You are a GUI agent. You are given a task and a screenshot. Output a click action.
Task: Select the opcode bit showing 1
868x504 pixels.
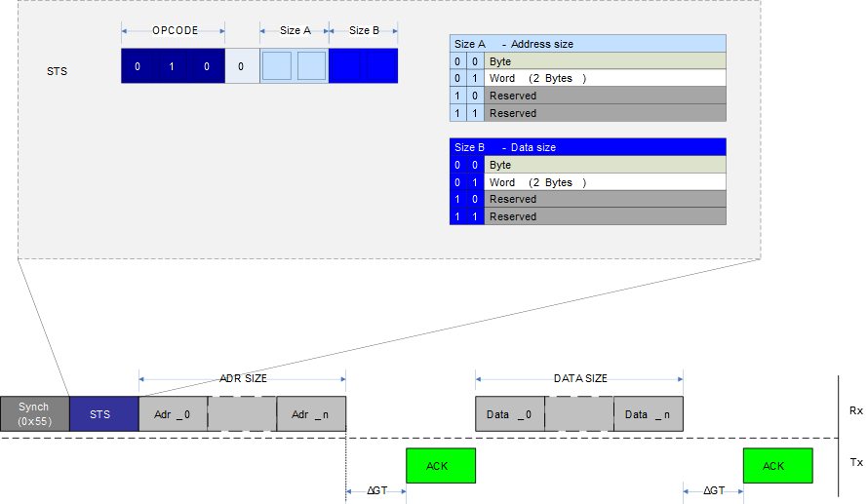point(173,65)
